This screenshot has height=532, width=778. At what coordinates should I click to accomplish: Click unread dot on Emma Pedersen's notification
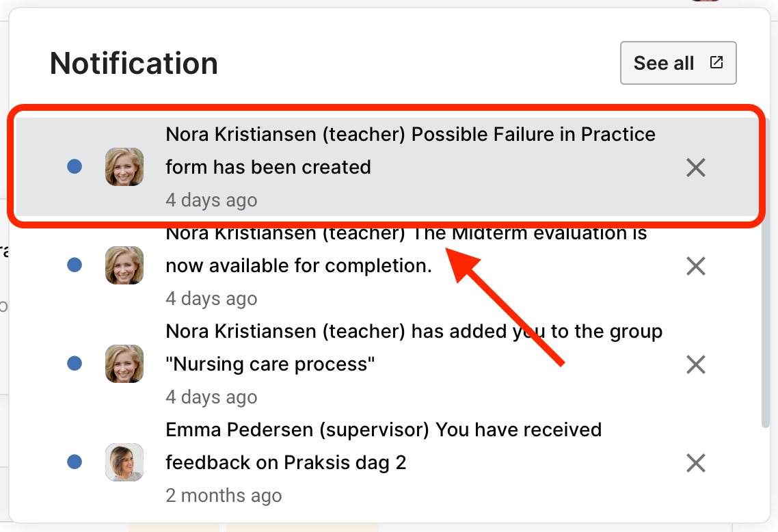click(x=75, y=462)
